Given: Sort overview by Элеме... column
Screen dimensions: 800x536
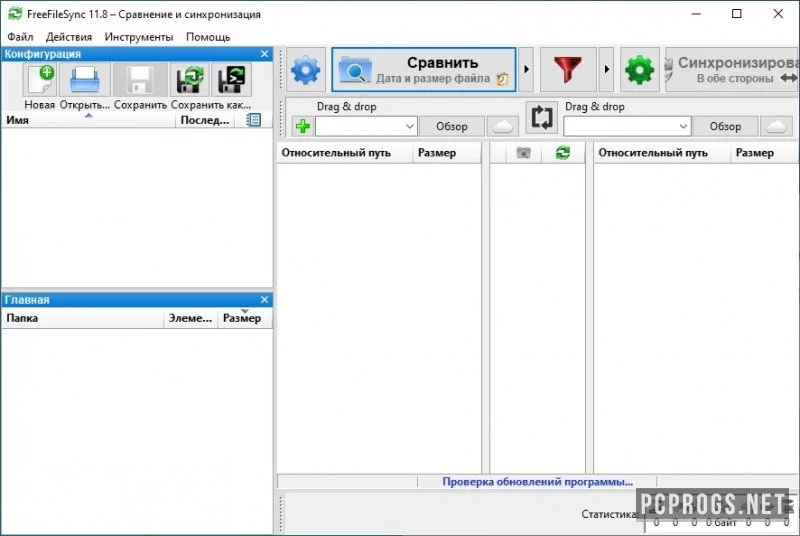Looking at the screenshot, I should coord(190,318).
